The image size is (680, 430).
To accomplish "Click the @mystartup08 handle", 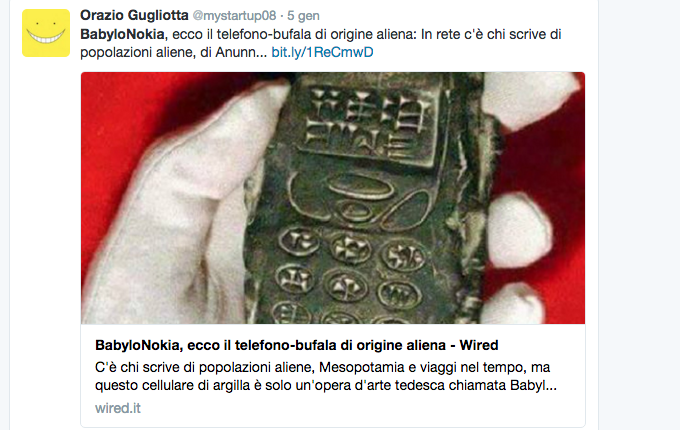I will tap(234, 16).
